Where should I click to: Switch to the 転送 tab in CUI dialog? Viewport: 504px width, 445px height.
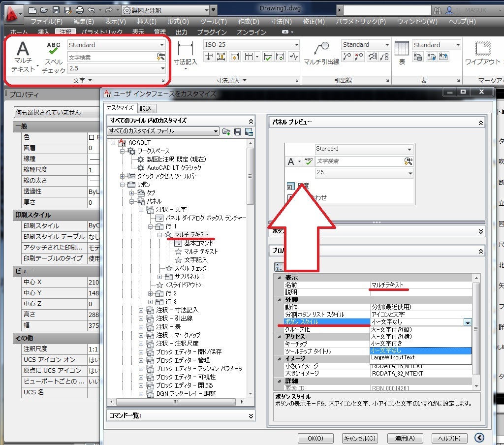click(x=145, y=109)
